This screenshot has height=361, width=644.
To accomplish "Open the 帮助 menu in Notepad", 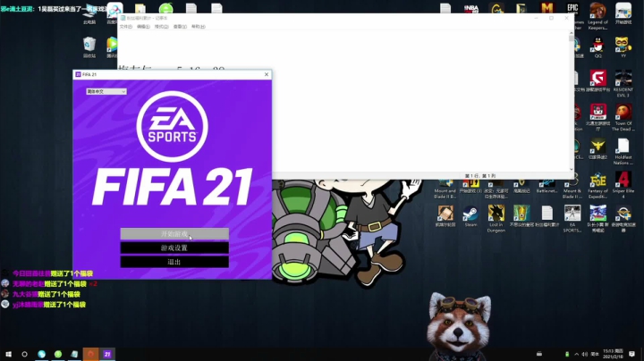I will pyautogui.click(x=199, y=27).
